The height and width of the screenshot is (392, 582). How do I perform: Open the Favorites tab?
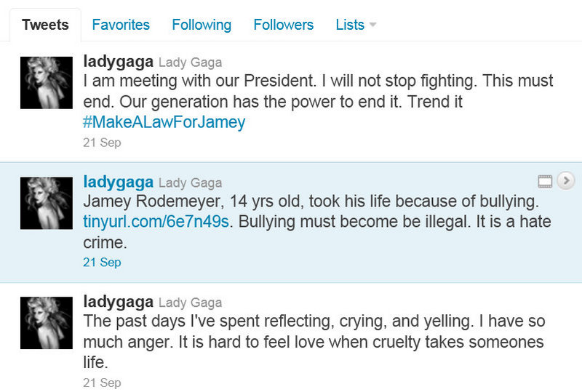121,25
